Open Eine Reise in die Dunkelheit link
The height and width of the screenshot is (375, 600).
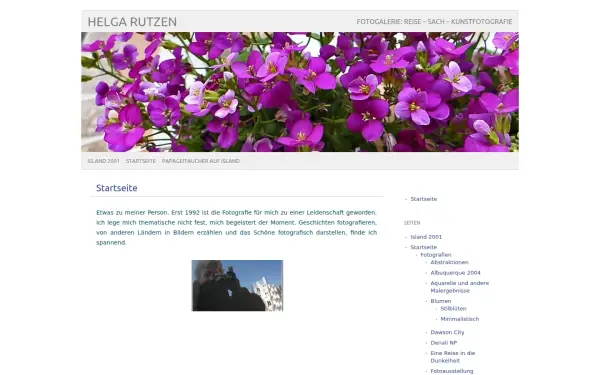click(x=453, y=357)
